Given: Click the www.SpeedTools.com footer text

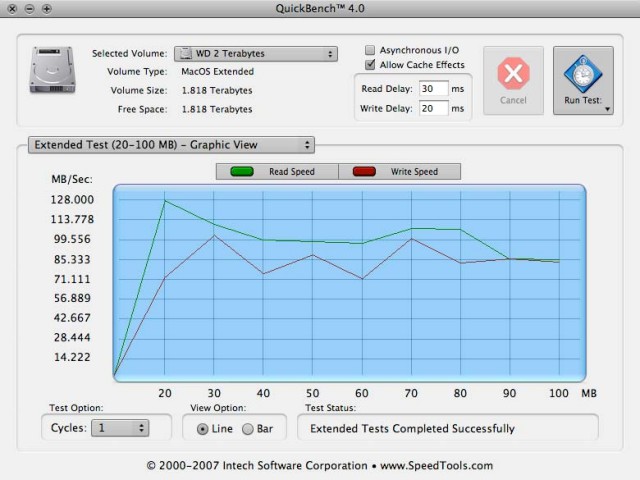Looking at the screenshot, I should [436, 465].
